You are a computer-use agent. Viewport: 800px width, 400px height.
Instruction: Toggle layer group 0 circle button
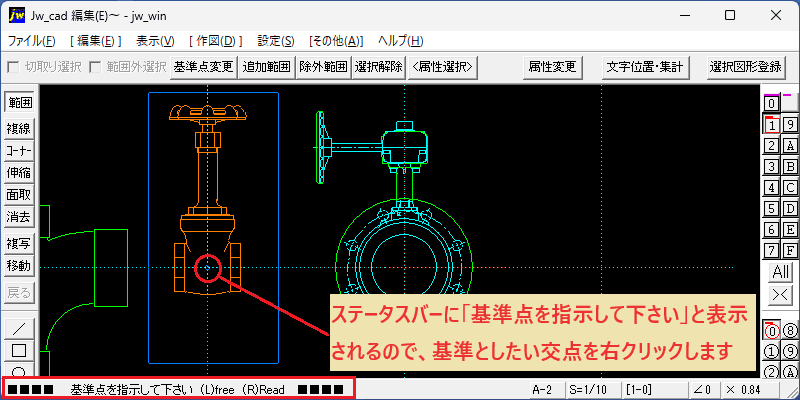click(771, 331)
